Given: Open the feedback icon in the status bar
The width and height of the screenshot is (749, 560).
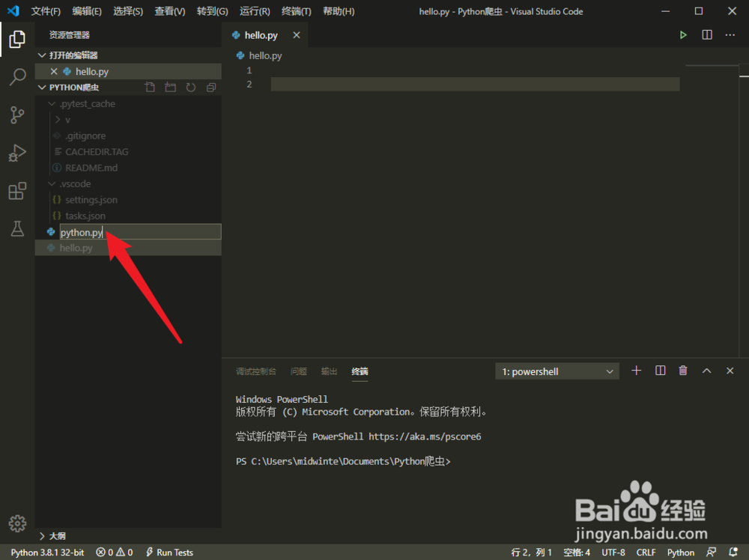Looking at the screenshot, I should click(x=711, y=552).
